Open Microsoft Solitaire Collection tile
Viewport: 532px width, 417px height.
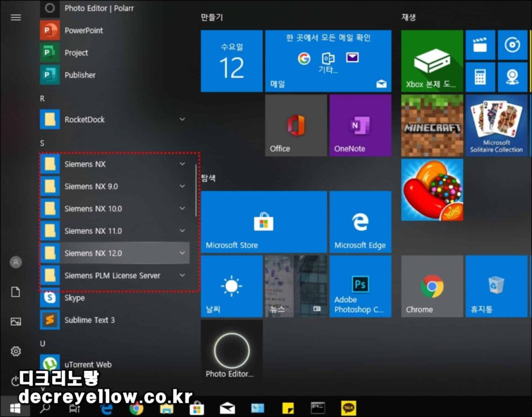pos(496,126)
